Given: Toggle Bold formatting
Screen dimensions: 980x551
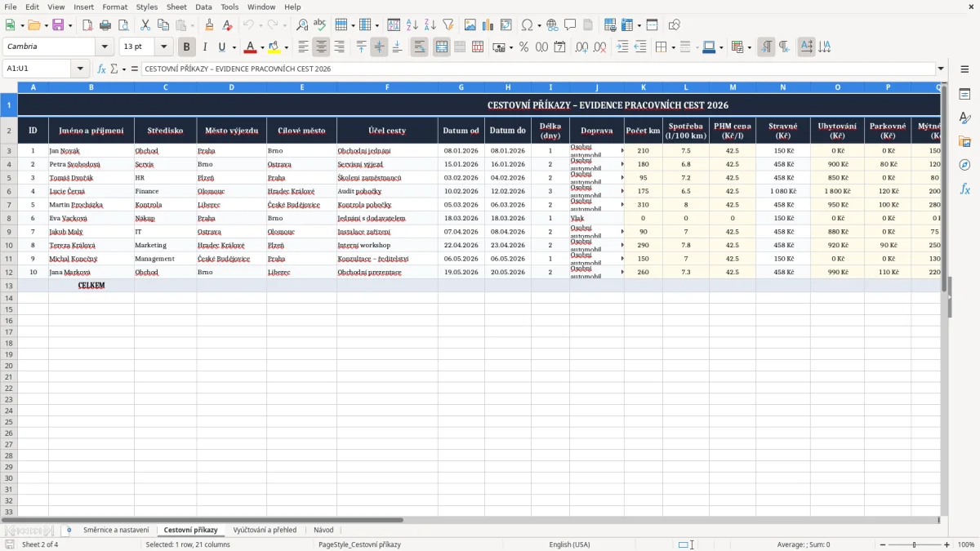Looking at the screenshot, I should click(187, 47).
